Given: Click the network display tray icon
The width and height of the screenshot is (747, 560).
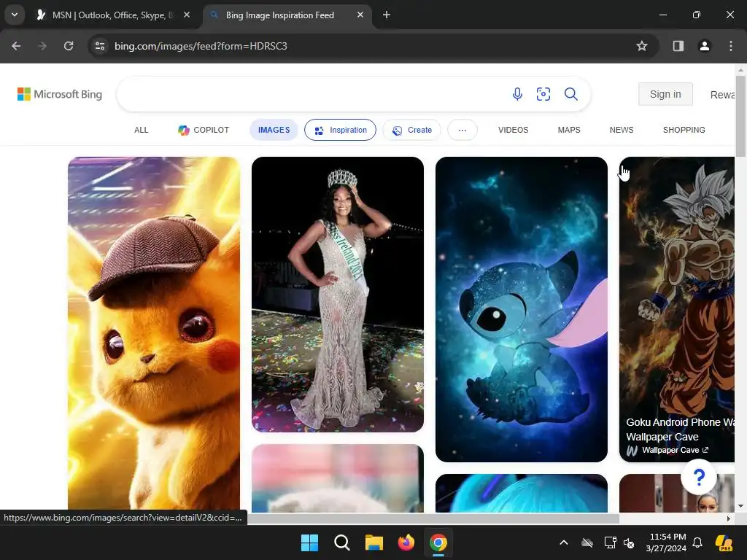Looking at the screenshot, I should pyautogui.click(x=610, y=542).
